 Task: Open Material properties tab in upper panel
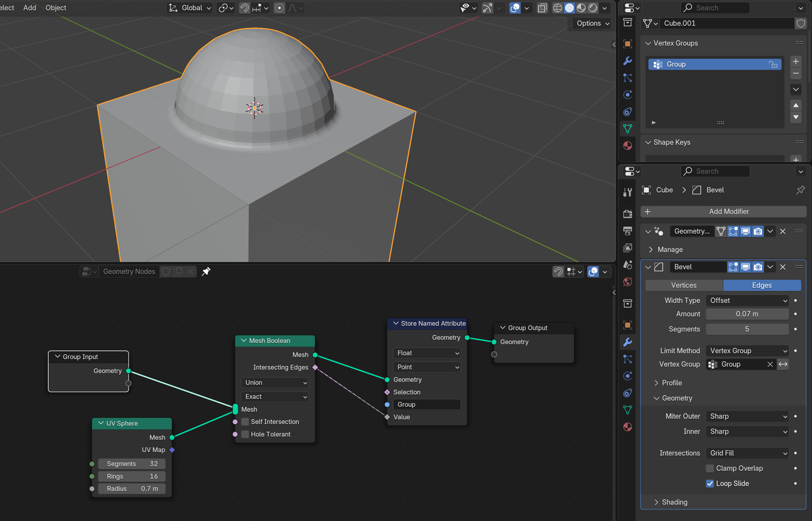pos(627,146)
